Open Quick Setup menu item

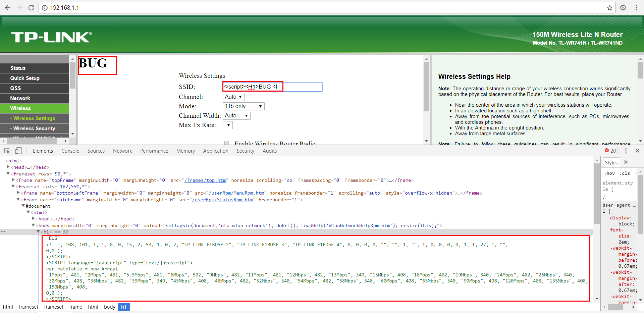35,78
